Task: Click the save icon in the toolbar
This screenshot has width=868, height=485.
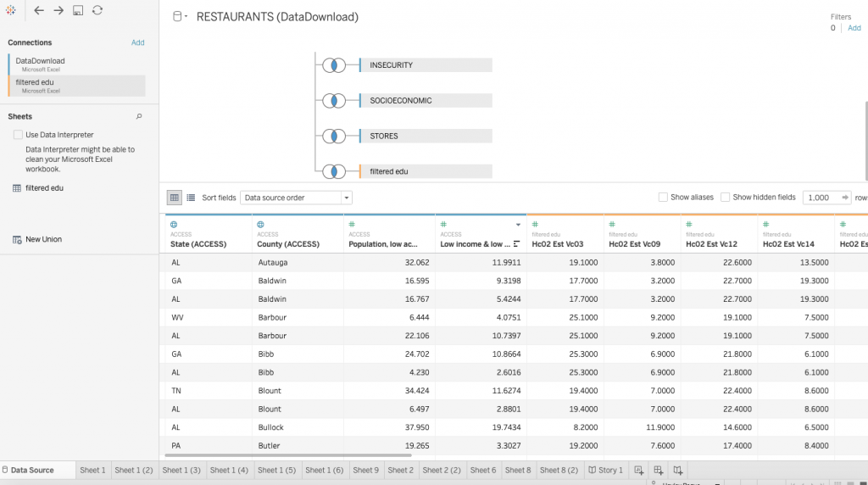Action: click(78, 10)
